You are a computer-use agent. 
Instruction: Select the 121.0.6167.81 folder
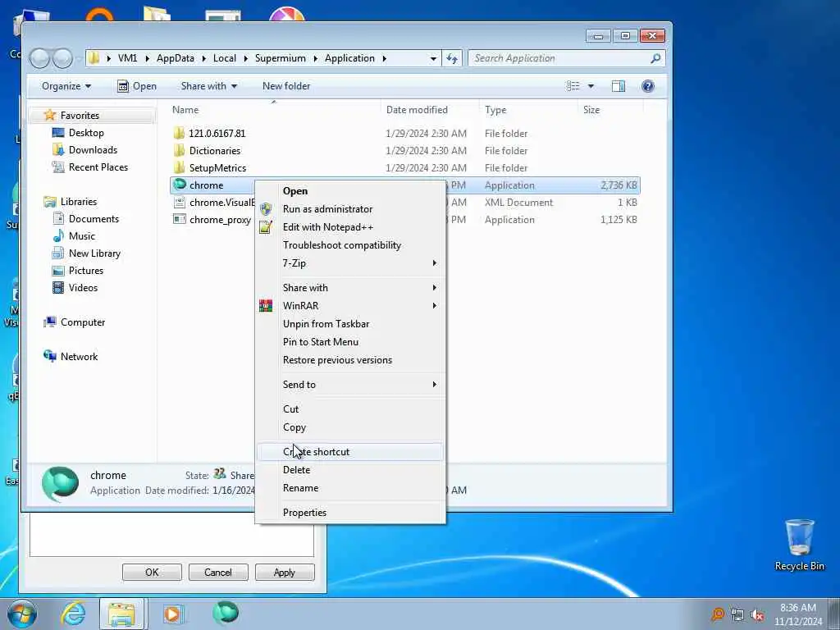217,134
